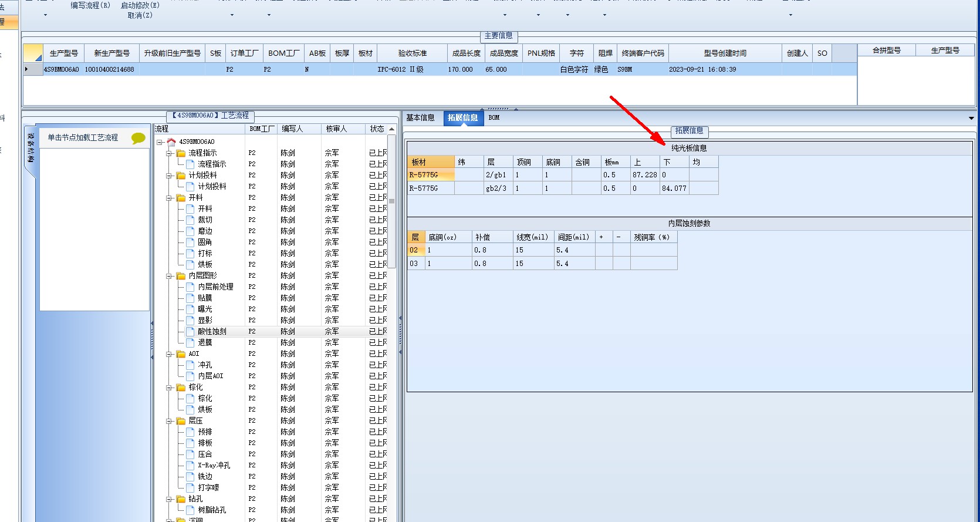980x522 pixels.
Task: Click the 取消(Z) toolbar command
Action: (x=140, y=15)
